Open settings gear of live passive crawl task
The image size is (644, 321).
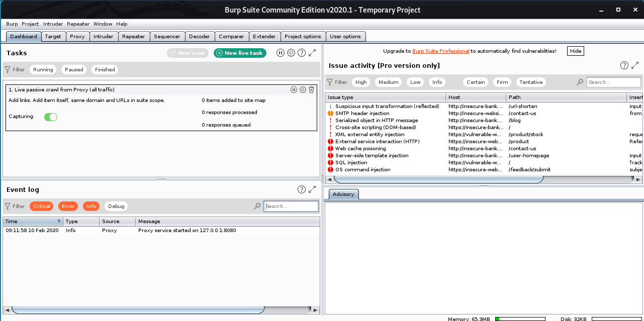tap(303, 89)
